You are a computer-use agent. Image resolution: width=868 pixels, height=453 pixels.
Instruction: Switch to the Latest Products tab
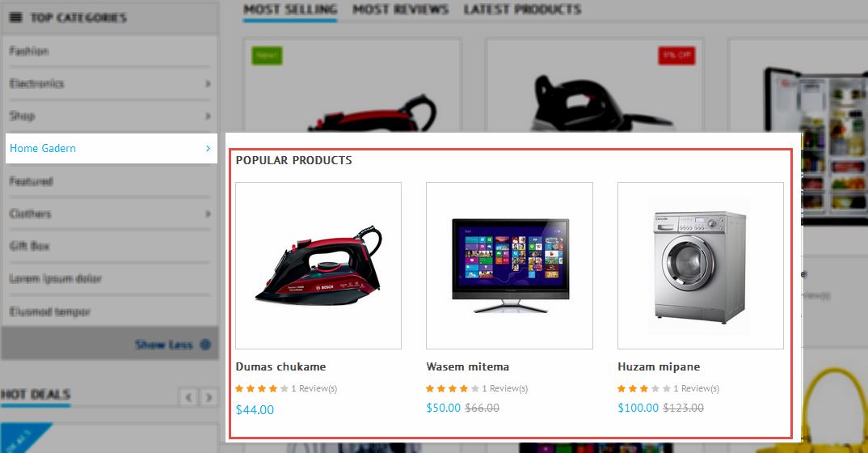click(523, 10)
